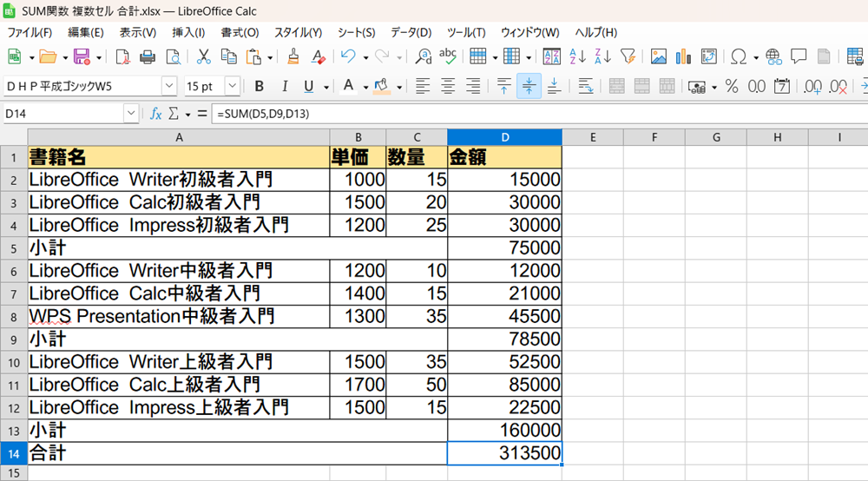The height and width of the screenshot is (481, 868).
Task: Toggle underline formatting
Action: (309, 86)
